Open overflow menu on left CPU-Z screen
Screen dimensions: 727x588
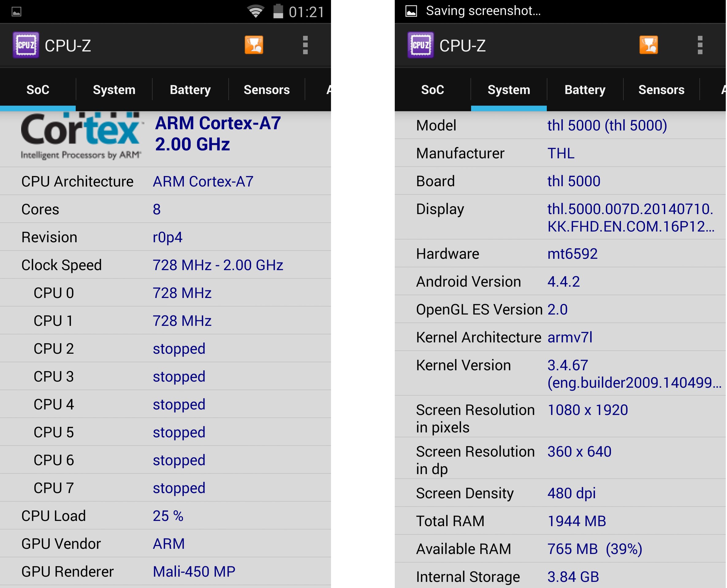pos(305,45)
